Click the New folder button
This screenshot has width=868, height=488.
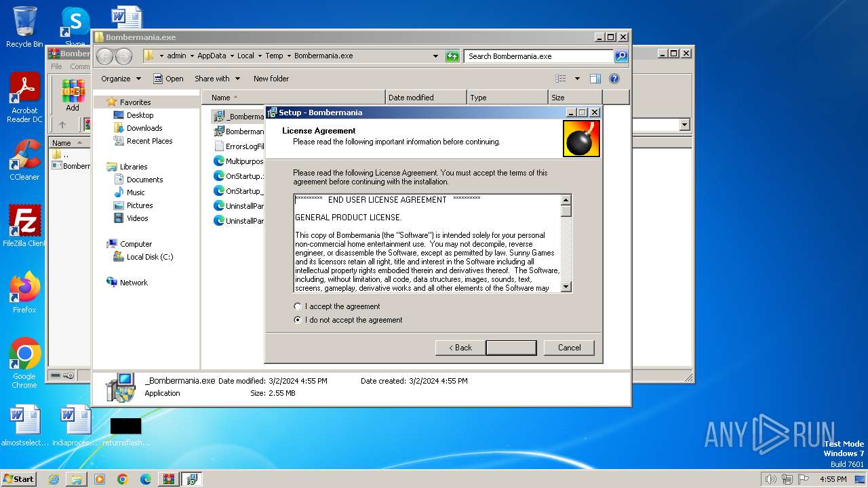tap(271, 79)
